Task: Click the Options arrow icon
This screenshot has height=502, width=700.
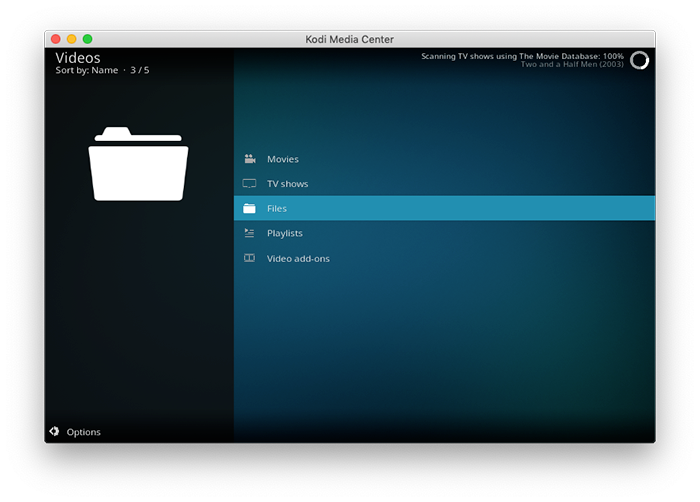Action: [x=55, y=432]
